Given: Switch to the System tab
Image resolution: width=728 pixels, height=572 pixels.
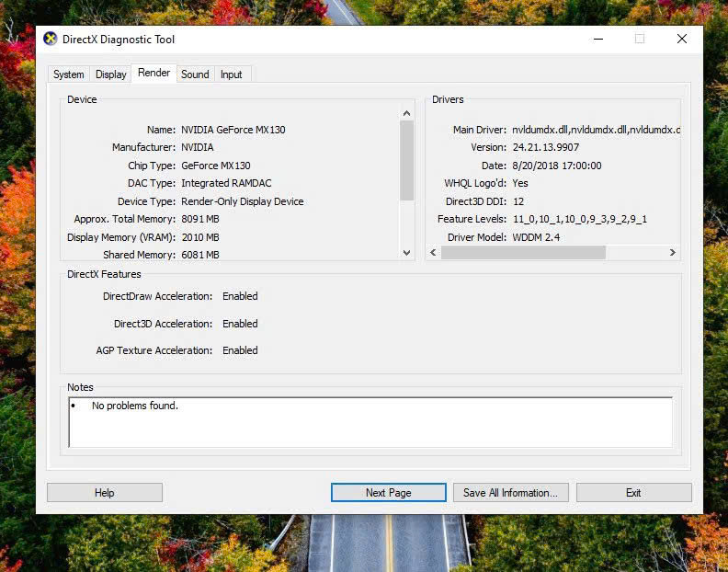Looking at the screenshot, I should (69, 74).
